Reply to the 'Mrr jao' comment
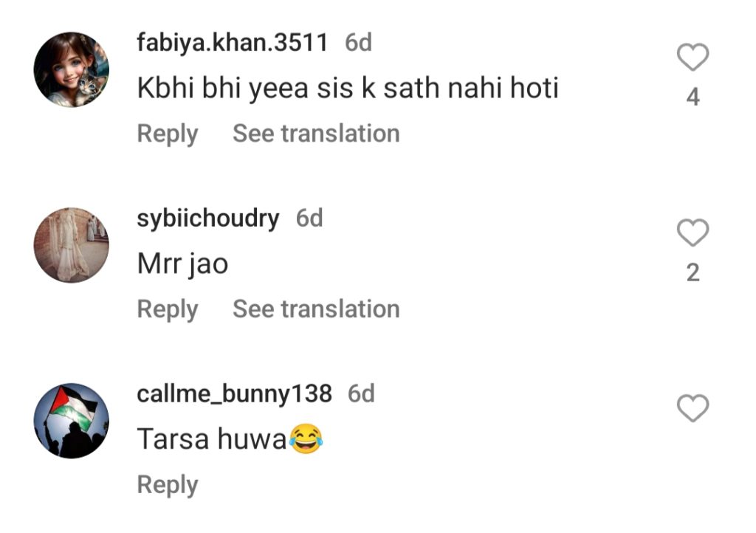Viewport: 756px width, 533px height. click(168, 309)
